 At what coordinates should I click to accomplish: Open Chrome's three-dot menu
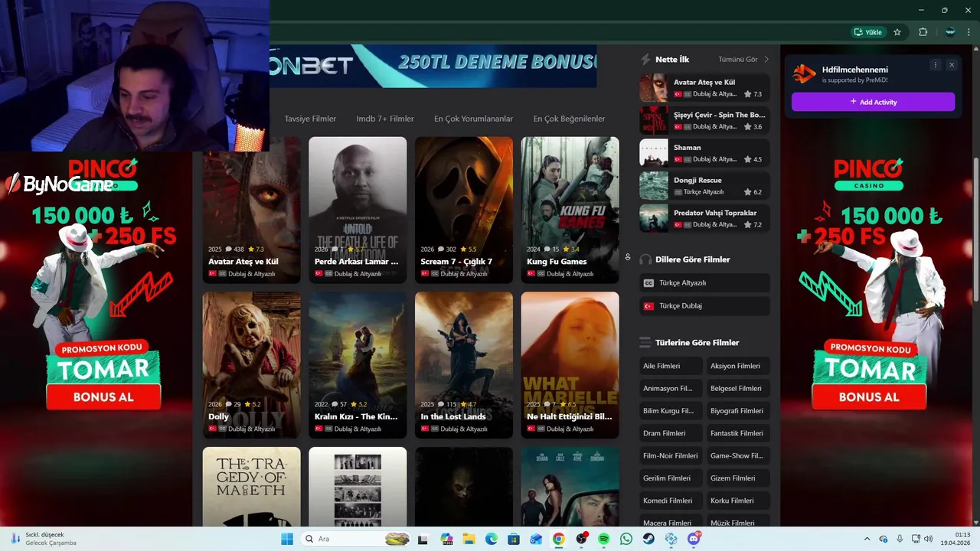click(x=969, y=32)
